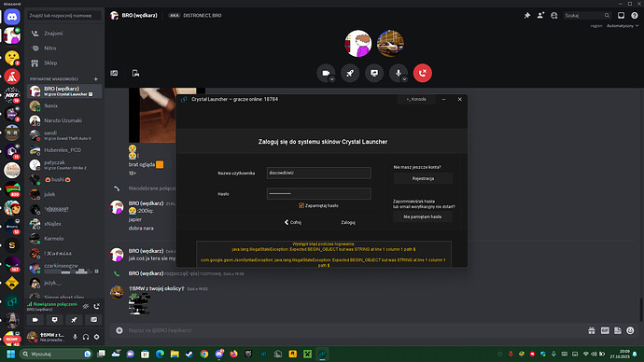Viewport: 644px width, 362px height.
Task: Open camera options dropdown arrow
Action: (x=332, y=79)
